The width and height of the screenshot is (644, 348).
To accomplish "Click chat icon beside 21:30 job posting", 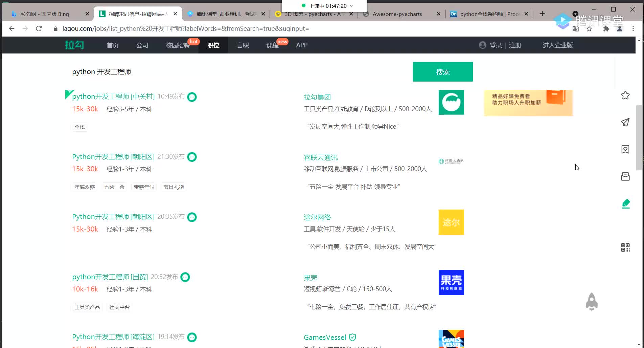I will [192, 157].
